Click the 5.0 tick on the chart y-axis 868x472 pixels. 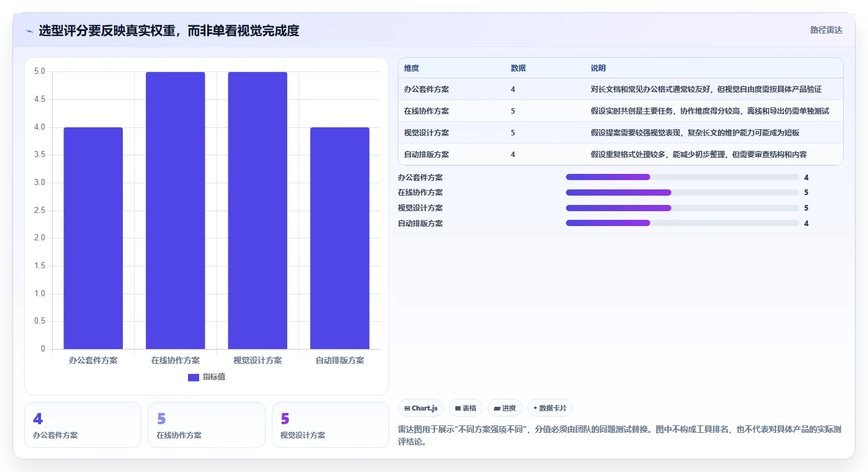(x=40, y=71)
